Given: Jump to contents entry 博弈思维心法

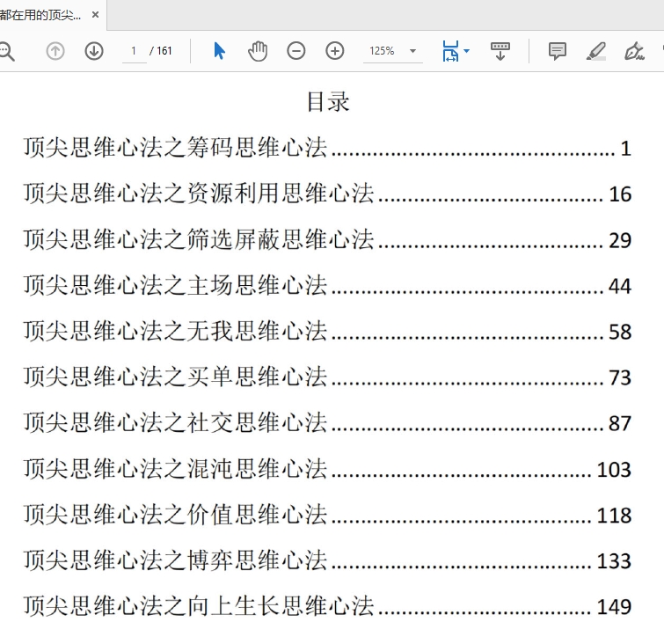Looking at the screenshot, I should point(175,560).
